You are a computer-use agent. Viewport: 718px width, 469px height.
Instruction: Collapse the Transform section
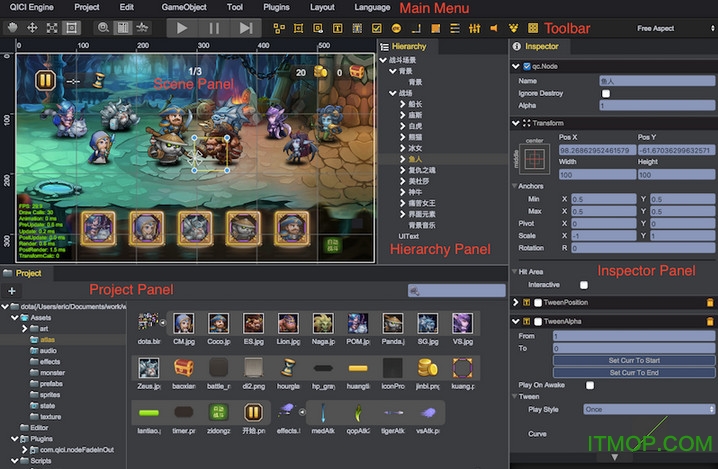[515, 123]
